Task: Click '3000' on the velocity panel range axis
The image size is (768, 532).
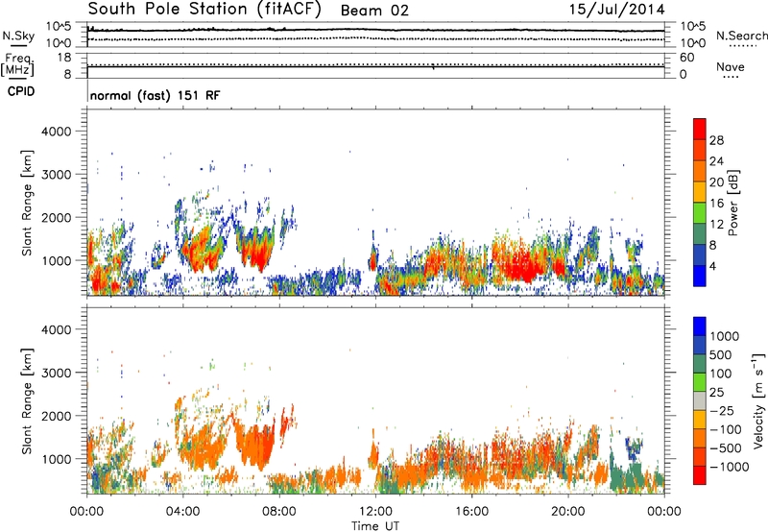Action: pos(56,373)
